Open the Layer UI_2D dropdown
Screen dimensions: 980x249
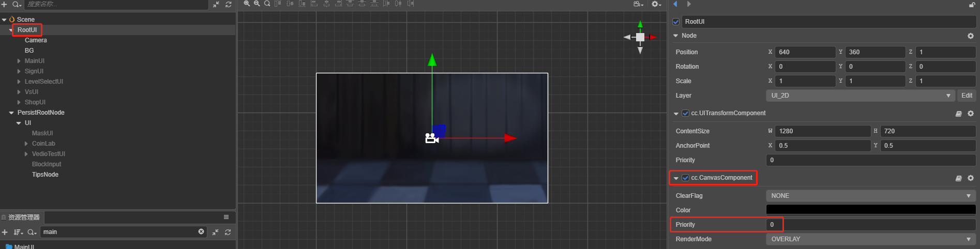pyautogui.click(x=860, y=96)
